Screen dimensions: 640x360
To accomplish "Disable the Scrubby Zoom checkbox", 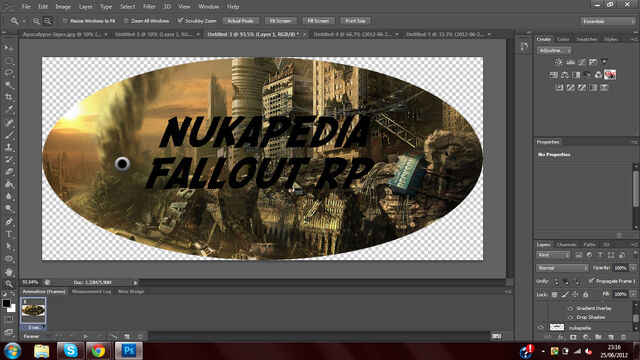I will (180, 20).
